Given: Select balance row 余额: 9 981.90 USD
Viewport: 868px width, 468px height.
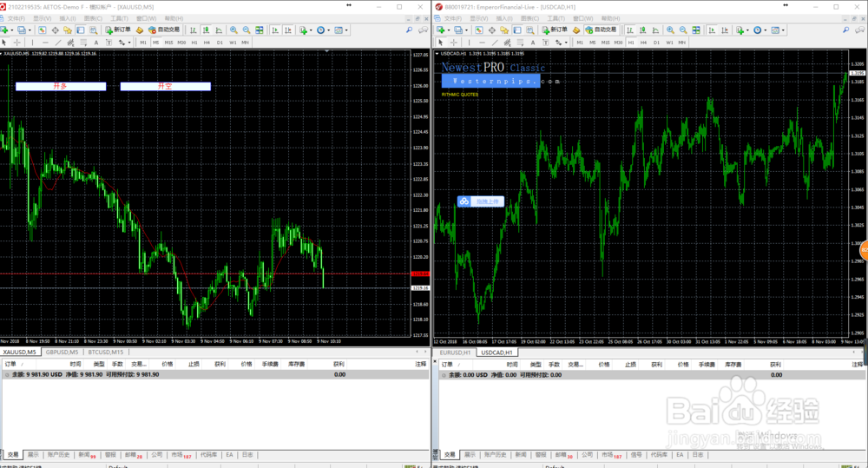Looking at the screenshot, I should pos(214,374).
